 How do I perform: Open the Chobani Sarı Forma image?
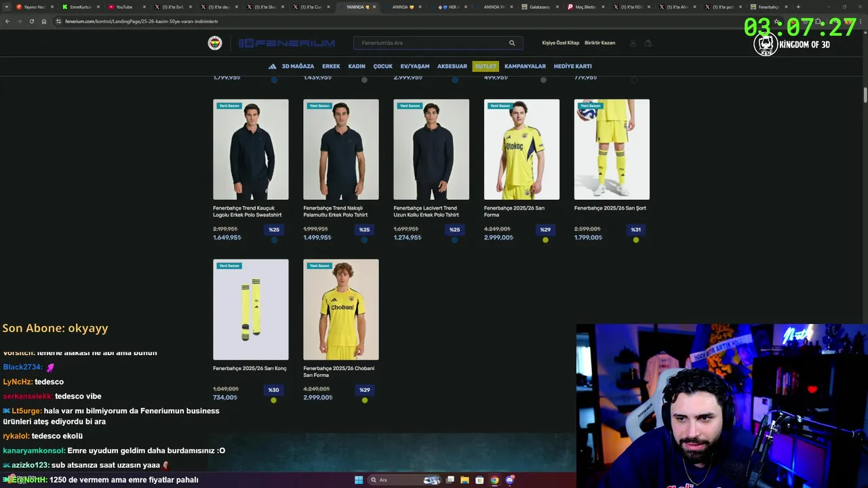click(341, 310)
